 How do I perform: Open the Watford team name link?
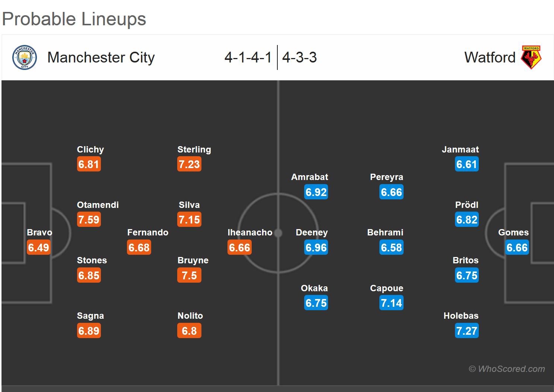tap(490, 58)
